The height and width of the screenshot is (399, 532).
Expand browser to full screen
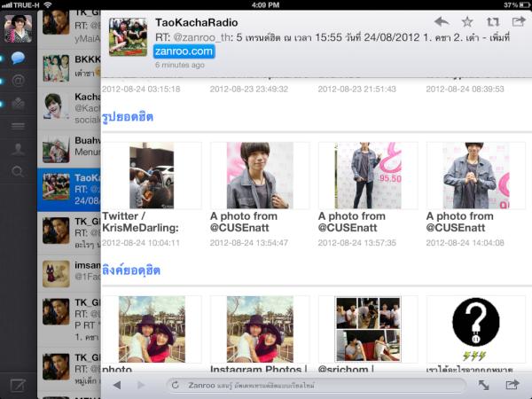[x=483, y=385]
